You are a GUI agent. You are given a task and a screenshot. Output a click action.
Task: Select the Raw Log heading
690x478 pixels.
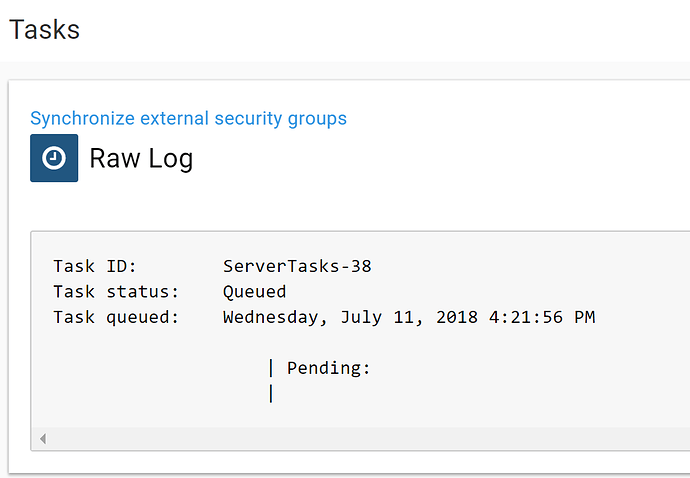click(x=141, y=158)
